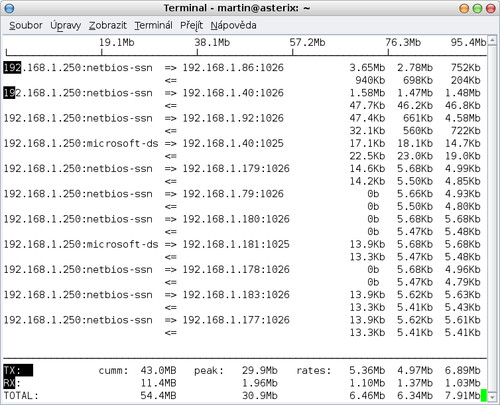Viewport: 500px width, 405px height.
Task: Click the TOTAL: label
Action: coord(21,396)
